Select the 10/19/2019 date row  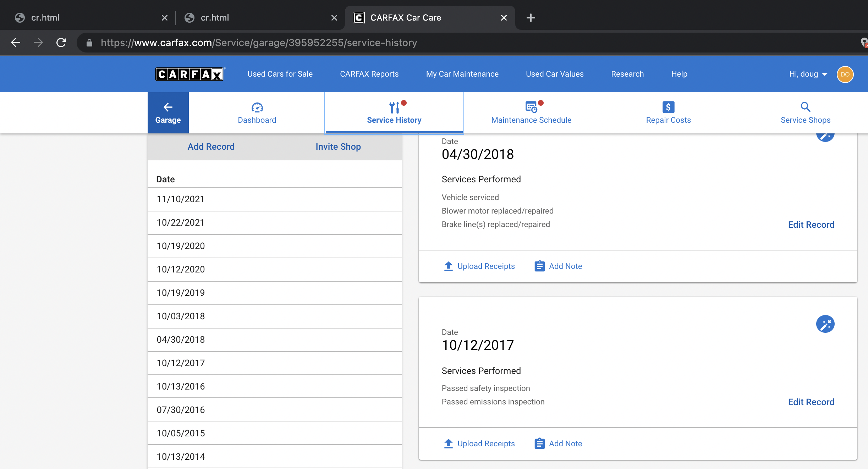(275, 293)
